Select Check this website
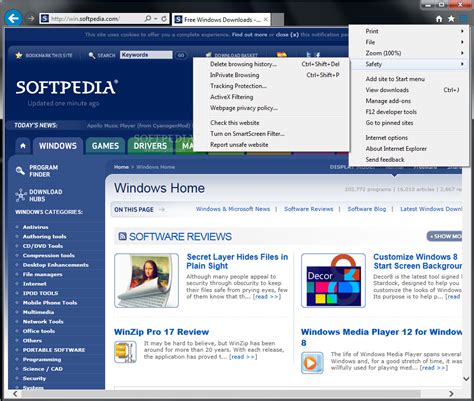 pyautogui.click(x=271, y=123)
